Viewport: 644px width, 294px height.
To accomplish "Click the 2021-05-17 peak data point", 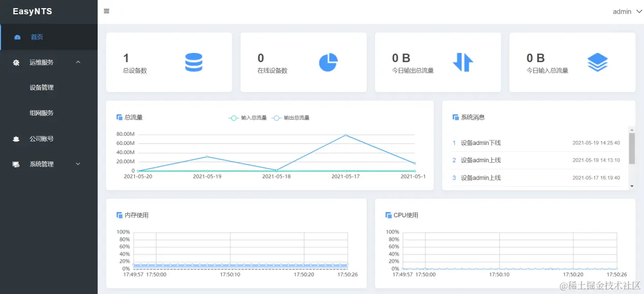I will [346, 135].
